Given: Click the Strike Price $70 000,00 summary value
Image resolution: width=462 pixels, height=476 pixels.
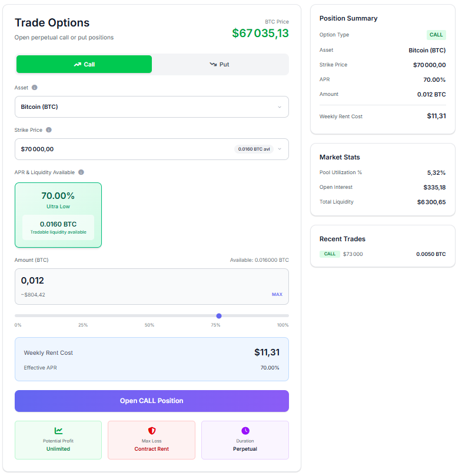Looking at the screenshot, I should click(x=429, y=65).
